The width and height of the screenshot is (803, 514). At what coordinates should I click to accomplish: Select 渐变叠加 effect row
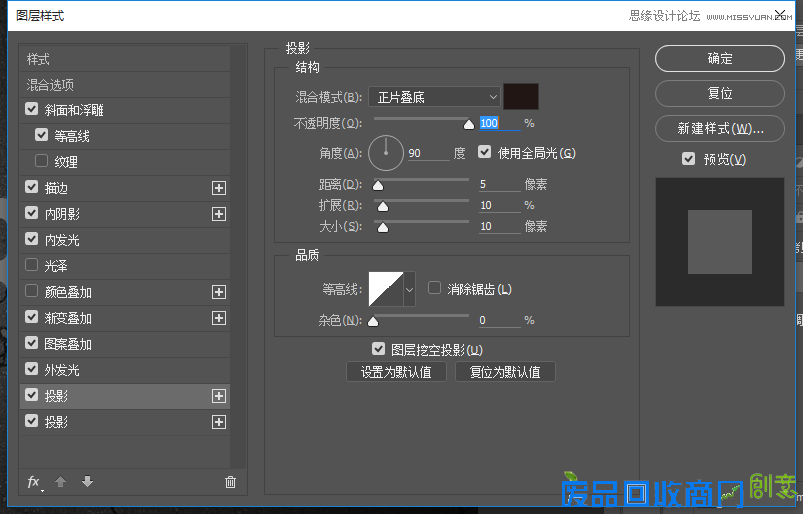125,318
